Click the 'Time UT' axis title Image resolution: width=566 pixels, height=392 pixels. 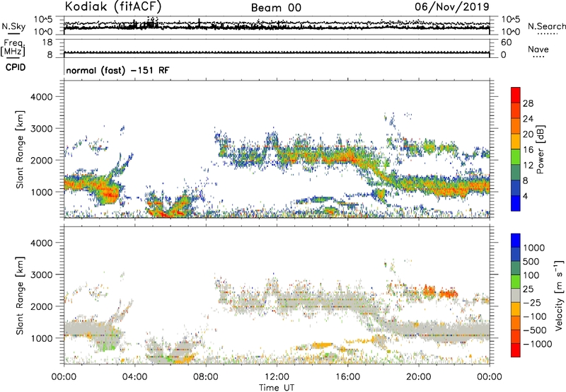pyautogui.click(x=277, y=387)
